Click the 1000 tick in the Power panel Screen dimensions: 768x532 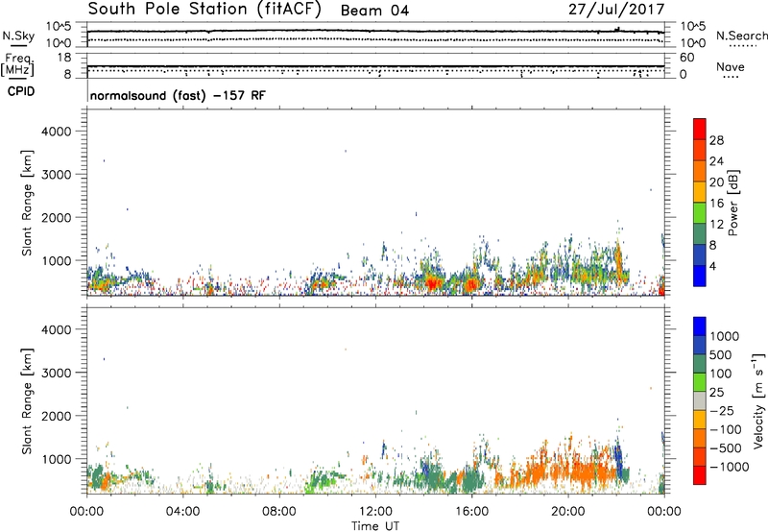coord(56,260)
